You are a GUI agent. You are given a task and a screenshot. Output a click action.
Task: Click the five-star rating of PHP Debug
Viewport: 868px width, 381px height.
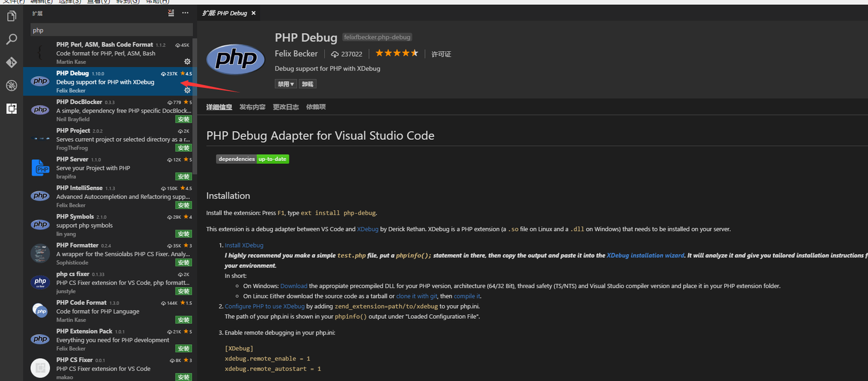396,53
